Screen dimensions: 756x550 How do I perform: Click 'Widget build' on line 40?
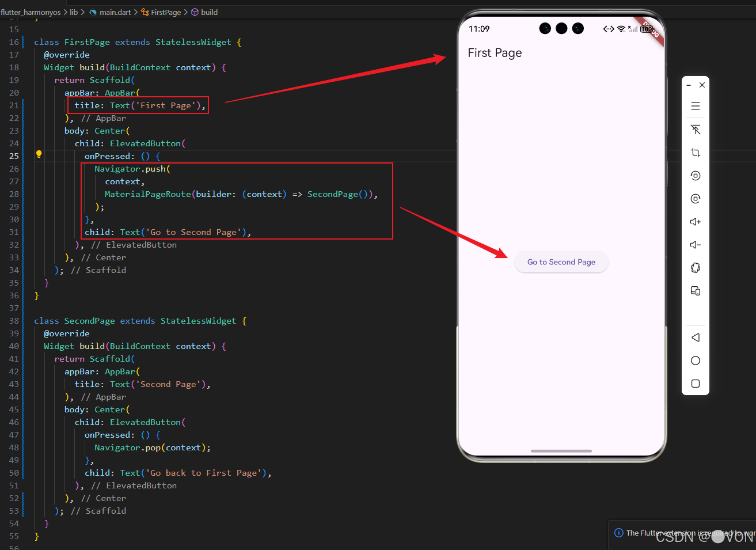pyautogui.click(x=74, y=346)
